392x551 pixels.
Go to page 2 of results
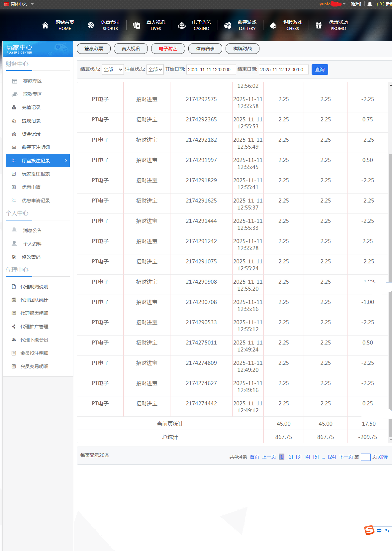pos(290,457)
